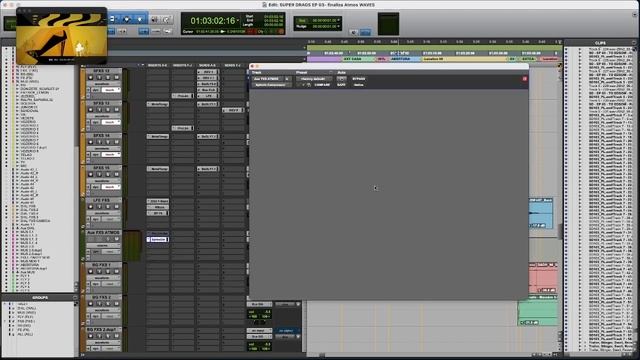Click the red target button in plugin window

524,79
